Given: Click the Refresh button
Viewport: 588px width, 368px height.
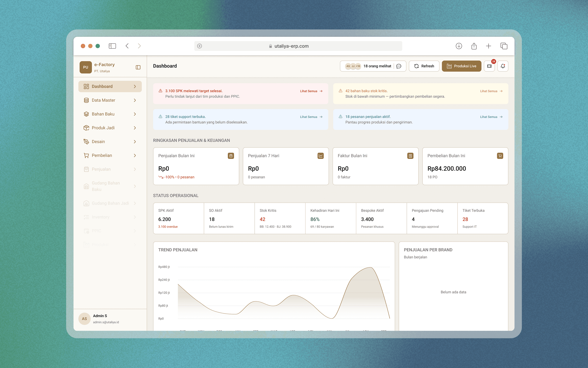Looking at the screenshot, I should 424,66.
